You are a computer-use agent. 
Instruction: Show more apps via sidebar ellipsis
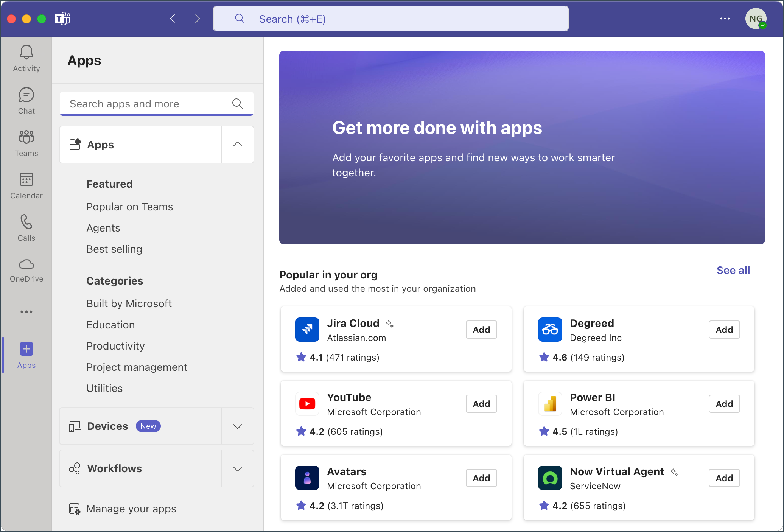click(26, 312)
